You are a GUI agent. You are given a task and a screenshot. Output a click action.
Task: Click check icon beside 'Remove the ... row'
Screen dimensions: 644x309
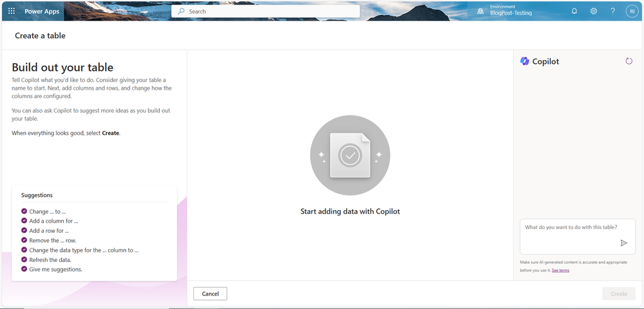pos(24,241)
